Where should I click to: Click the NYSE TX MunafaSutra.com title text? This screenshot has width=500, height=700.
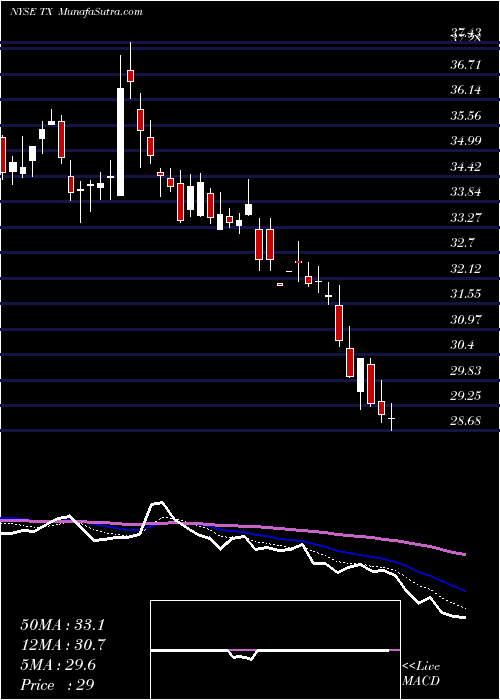(77, 12)
